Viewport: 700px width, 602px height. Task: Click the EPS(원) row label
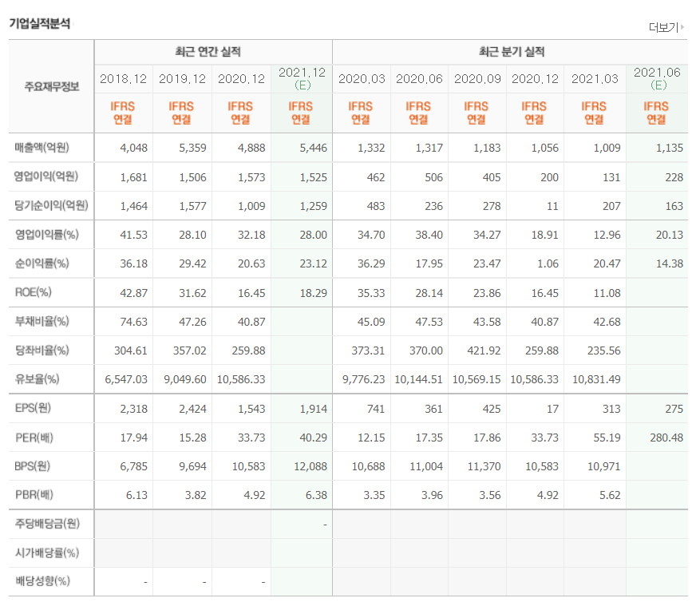click(x=33, y=408)
